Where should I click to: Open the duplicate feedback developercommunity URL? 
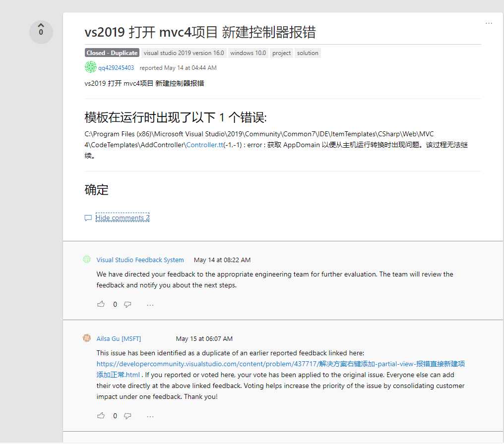(281, 369)
